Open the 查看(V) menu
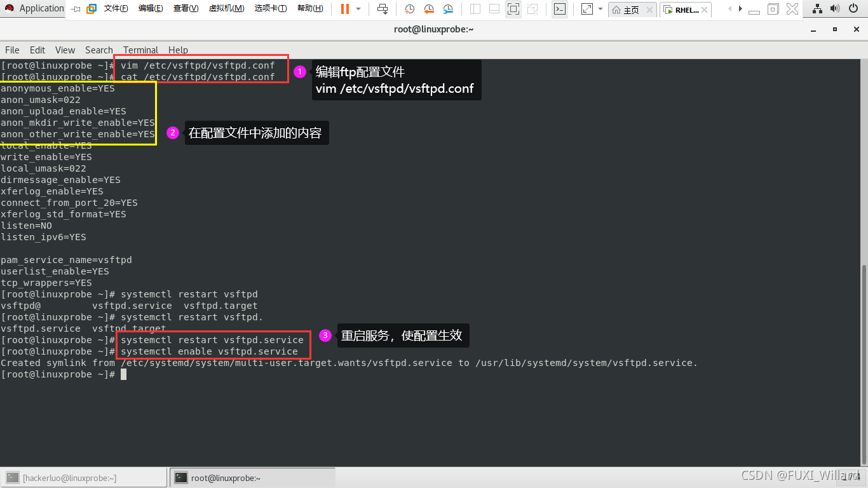Image resolution: width=868 pixels, height=488 pixels. [186, 9]
